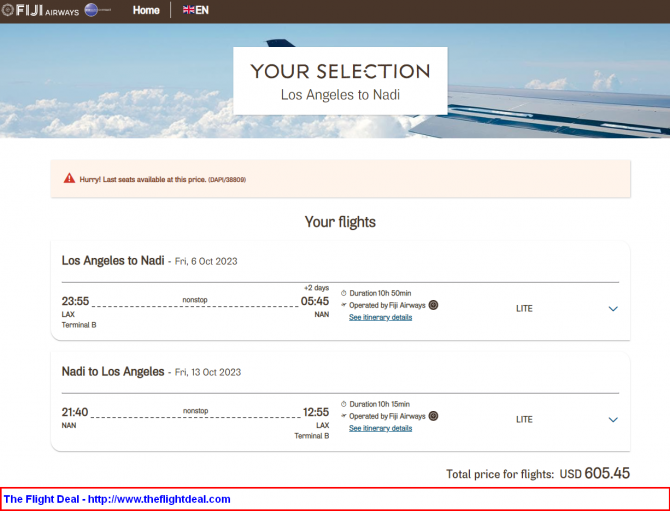Click the departure time 21:40
This screenshot has width=670, height=511.
point(75,412)
